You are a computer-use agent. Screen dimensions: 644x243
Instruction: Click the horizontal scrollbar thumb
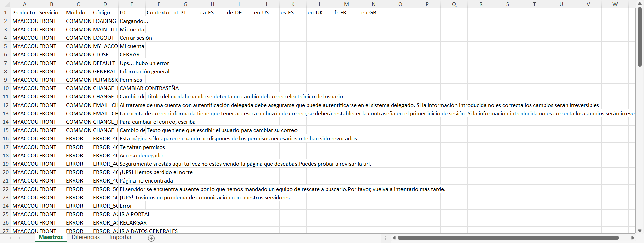(508, 238)
